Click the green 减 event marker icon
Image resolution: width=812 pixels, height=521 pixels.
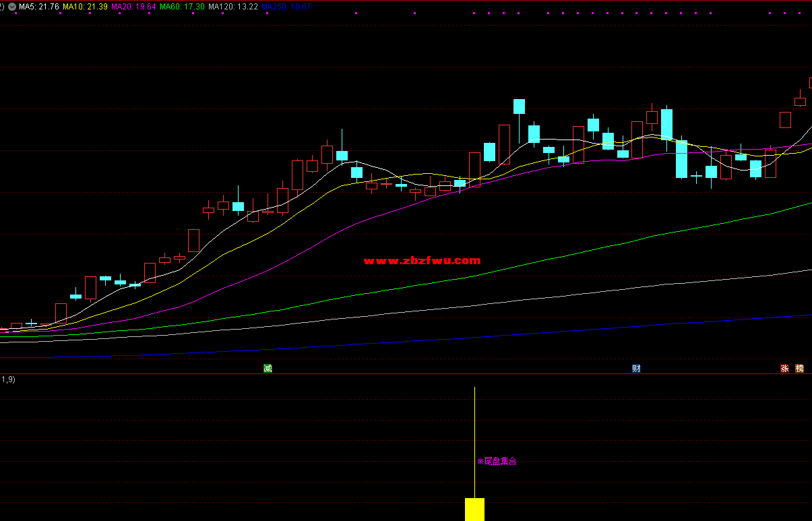tap(268, 368)
